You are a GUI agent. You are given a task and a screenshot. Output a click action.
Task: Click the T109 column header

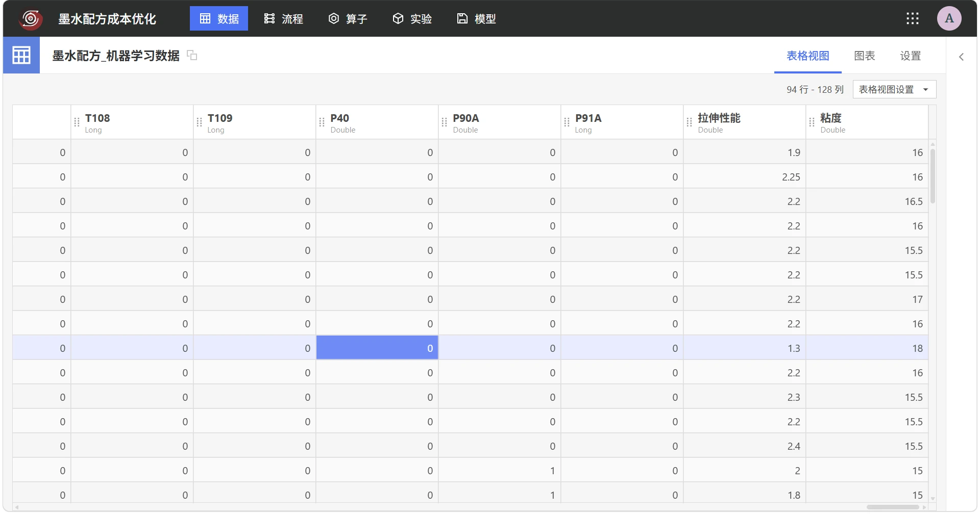point(255,122)
